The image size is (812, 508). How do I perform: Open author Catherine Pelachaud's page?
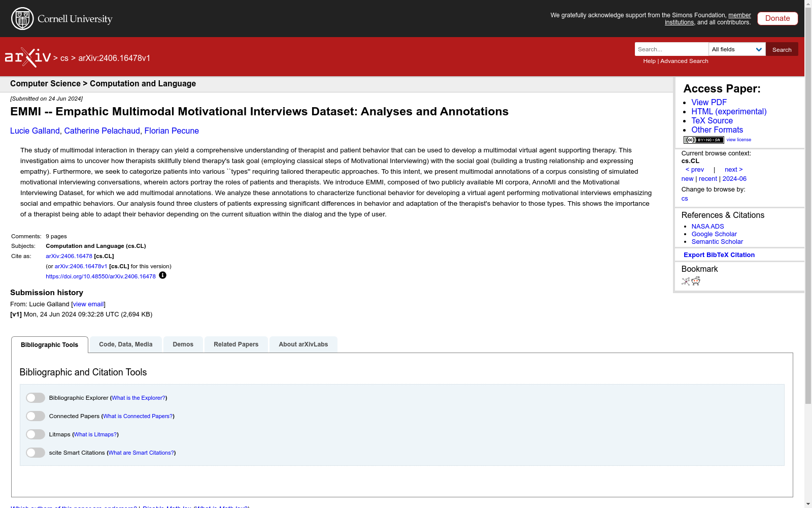[x=102, y=131]
